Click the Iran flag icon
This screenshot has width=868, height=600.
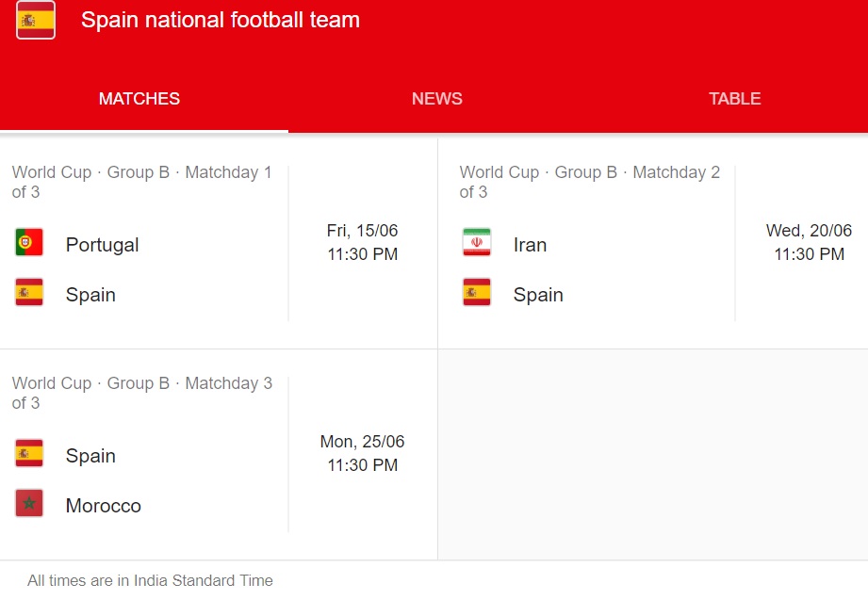[x=477, y=242]
